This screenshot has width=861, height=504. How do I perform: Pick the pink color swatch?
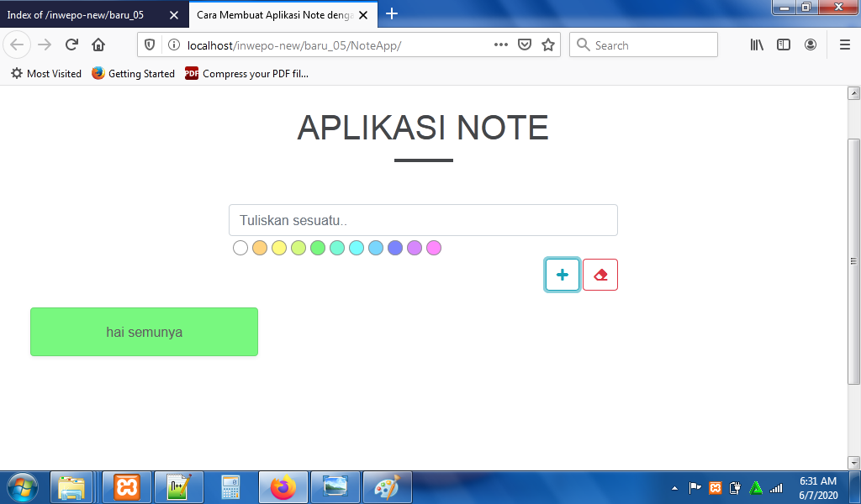coord(434,248)
